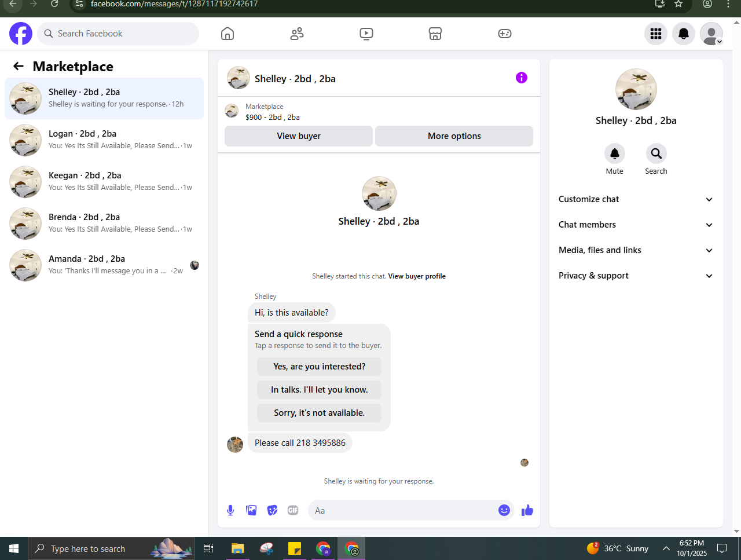Open the browser profile icon
741x560 pixels.
(x=707, y=3)
